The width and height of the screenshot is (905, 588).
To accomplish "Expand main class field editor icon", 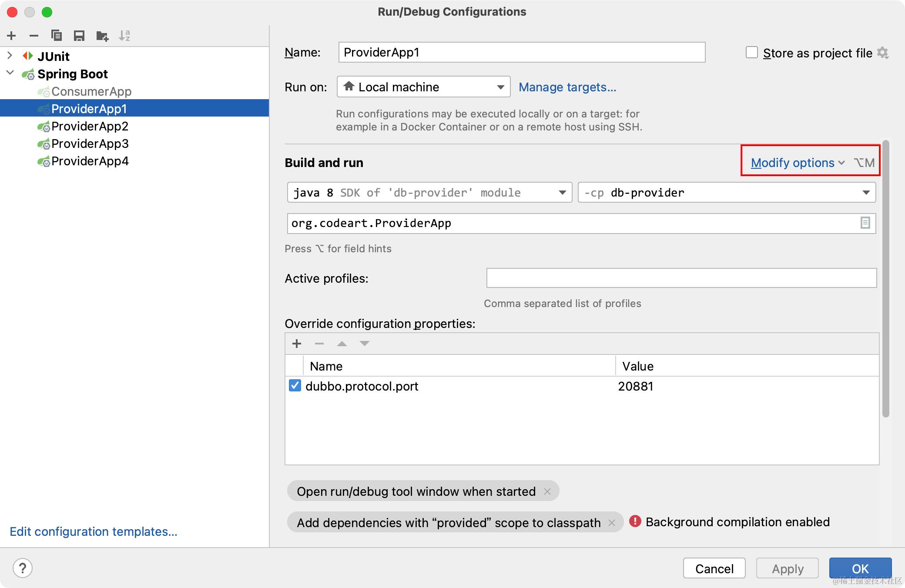I will coord(865,223).
